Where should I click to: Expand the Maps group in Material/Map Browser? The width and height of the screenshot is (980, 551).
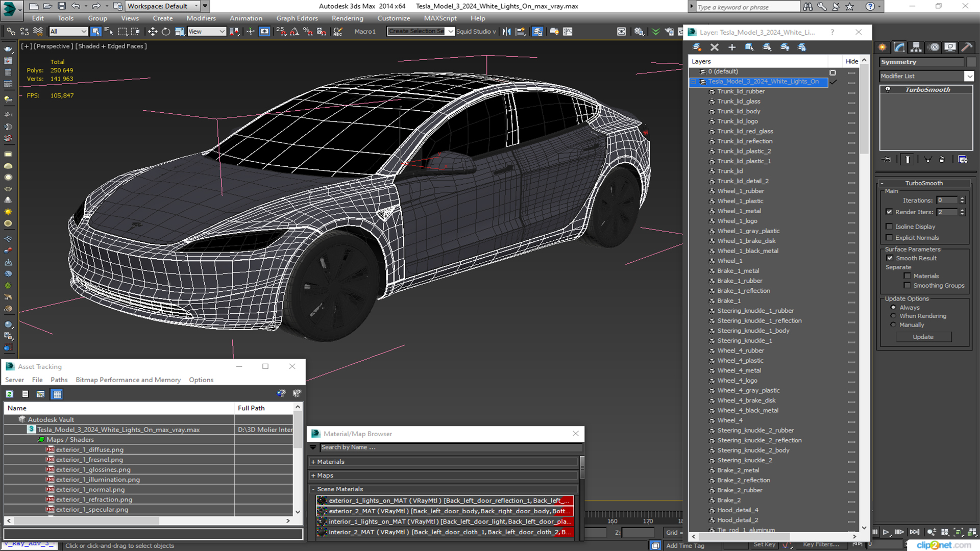443,475
